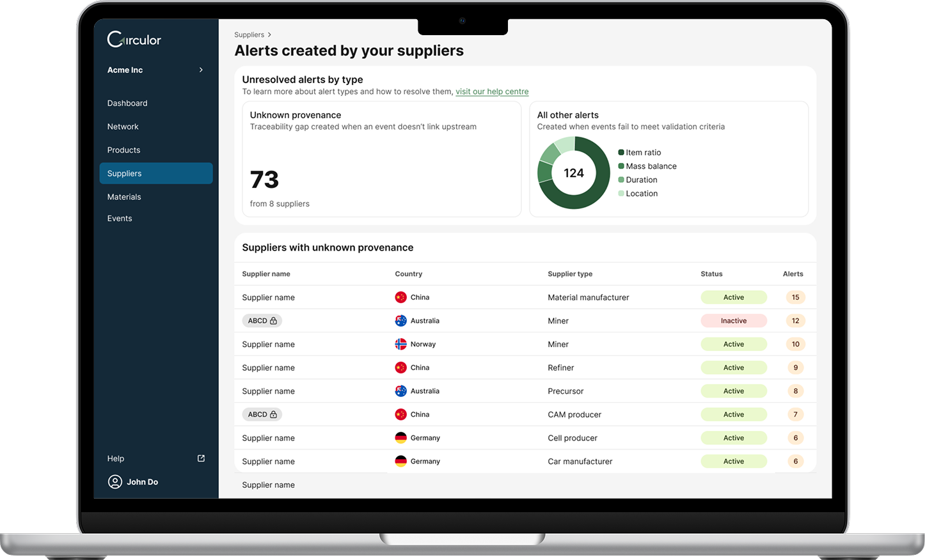The width and height of the screenshot is (925, 560).
Task: Open Help external link icon
Action: pos(201,458)
